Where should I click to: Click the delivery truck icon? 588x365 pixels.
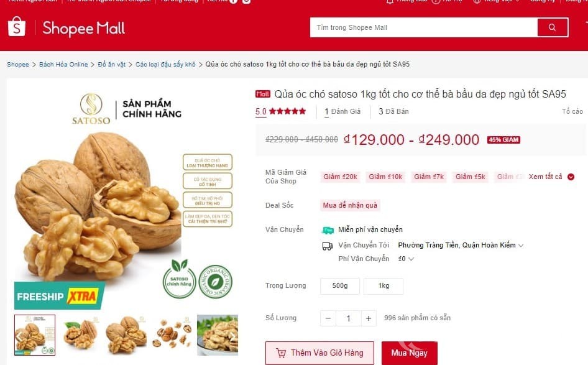[x=328, y=246]
